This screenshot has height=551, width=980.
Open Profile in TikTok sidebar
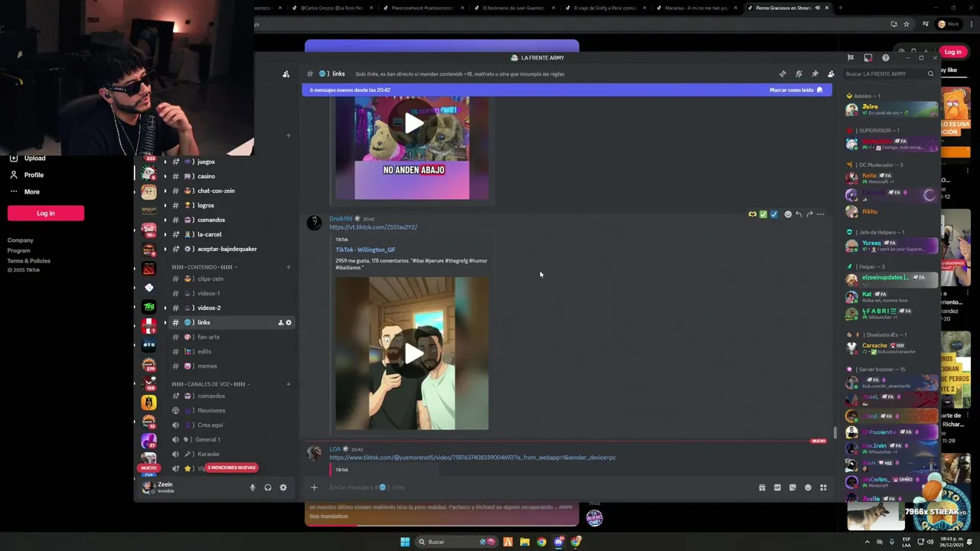[34, 174]
